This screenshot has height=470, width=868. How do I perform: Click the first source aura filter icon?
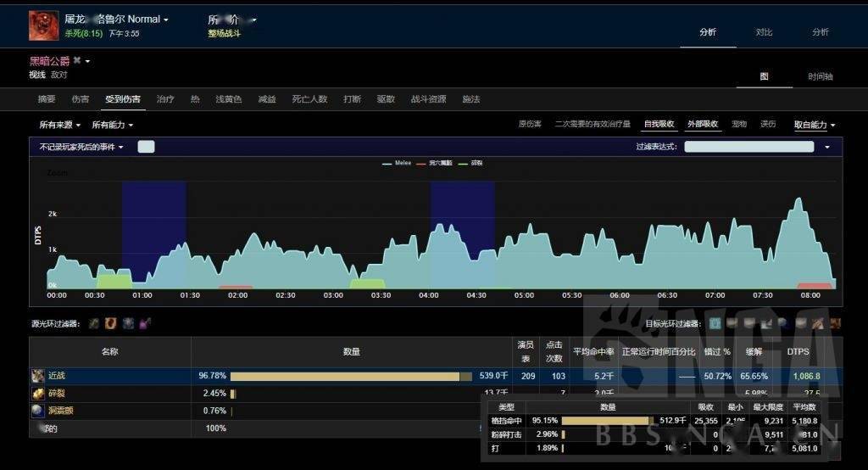tap(94, 323)
